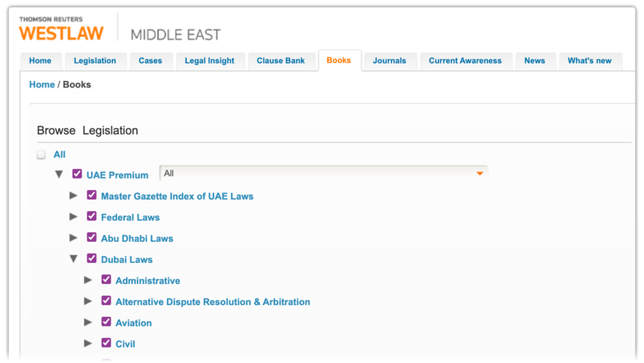Expand the Aviation category arrow
This screenshot has height=363, width=644.
(x=88, y=323)
